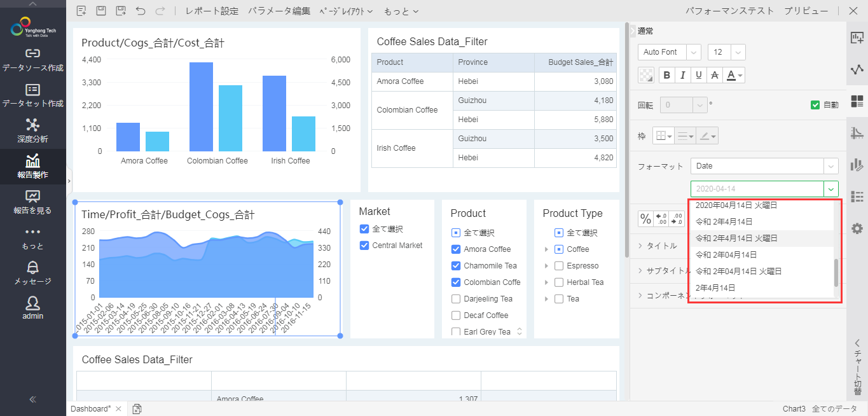Click the Italic formatting icon
The height and width of the screenshot is (416, 868).
(683, 75)
